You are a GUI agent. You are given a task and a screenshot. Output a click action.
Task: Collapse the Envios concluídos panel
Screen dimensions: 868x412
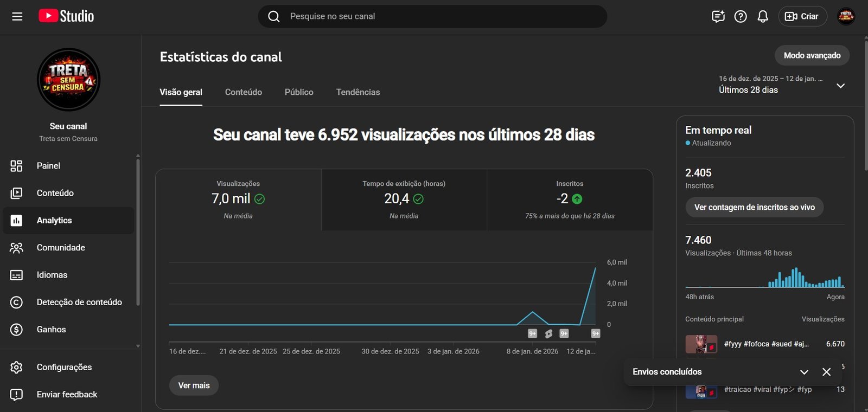click(804, 372)
